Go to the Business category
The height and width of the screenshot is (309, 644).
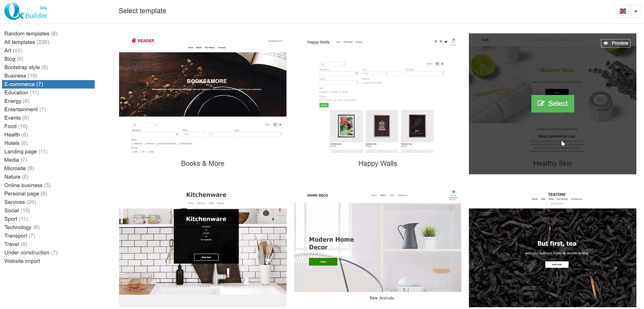pyautogui.click(x=21, y=76)
